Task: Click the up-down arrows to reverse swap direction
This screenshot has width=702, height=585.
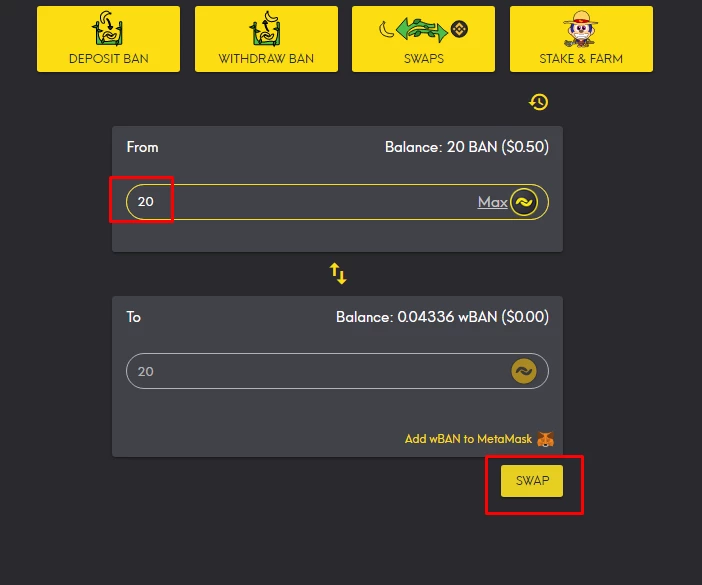Action: (338, 273)
